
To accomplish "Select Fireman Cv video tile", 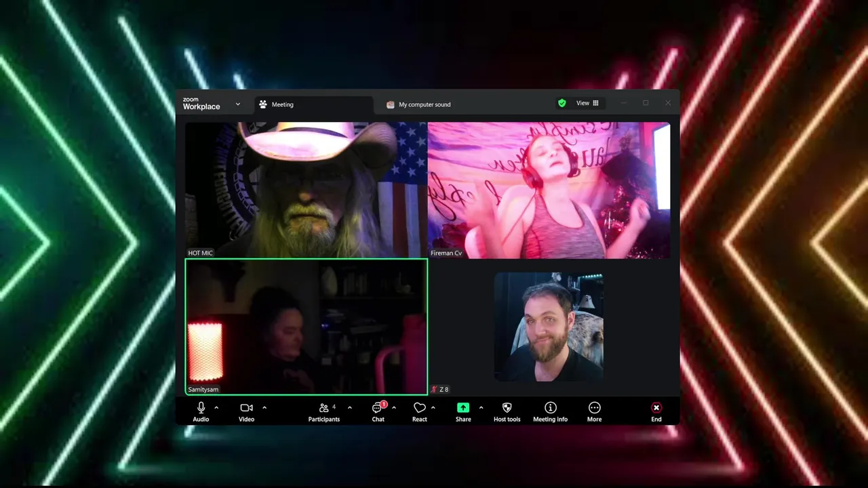I will (x=549, y=190).
